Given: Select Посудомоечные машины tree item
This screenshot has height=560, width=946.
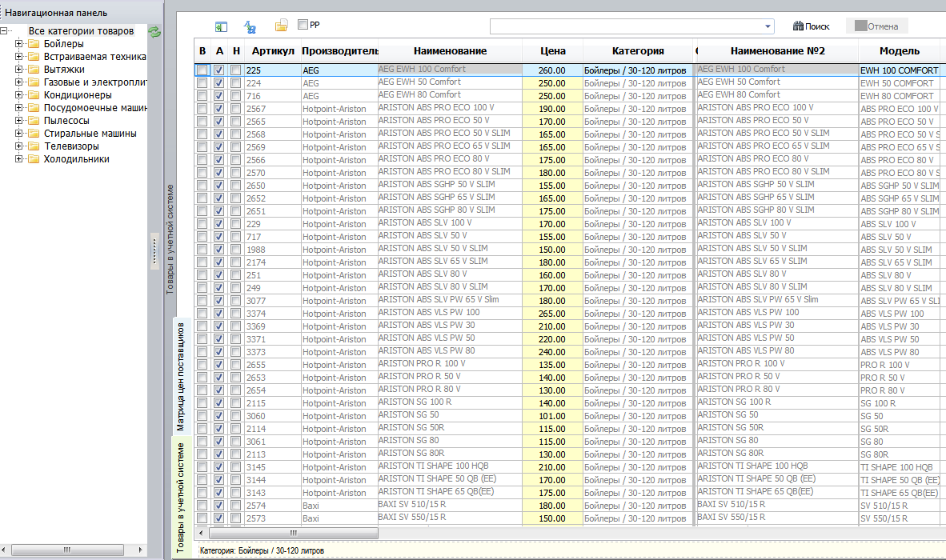Looking at the screenshot, I should tap(94, 108).
